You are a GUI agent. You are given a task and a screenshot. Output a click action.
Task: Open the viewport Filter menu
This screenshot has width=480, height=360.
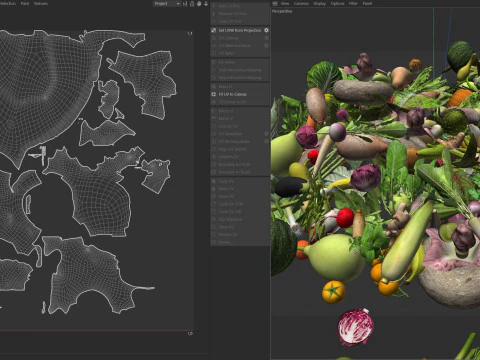point(353,3)
